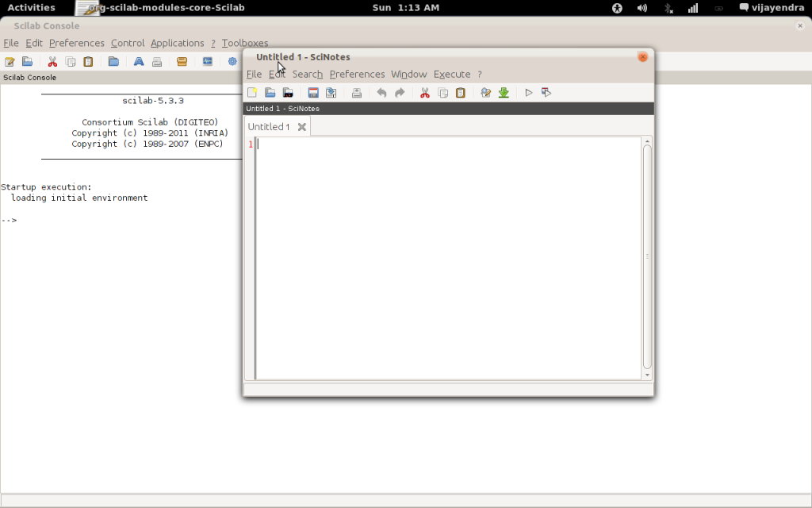The image size is (812, 508).
Task: Click Paste icon in Scilab Console toolbar
Action: pyautogui.click(x=88, y=62)
